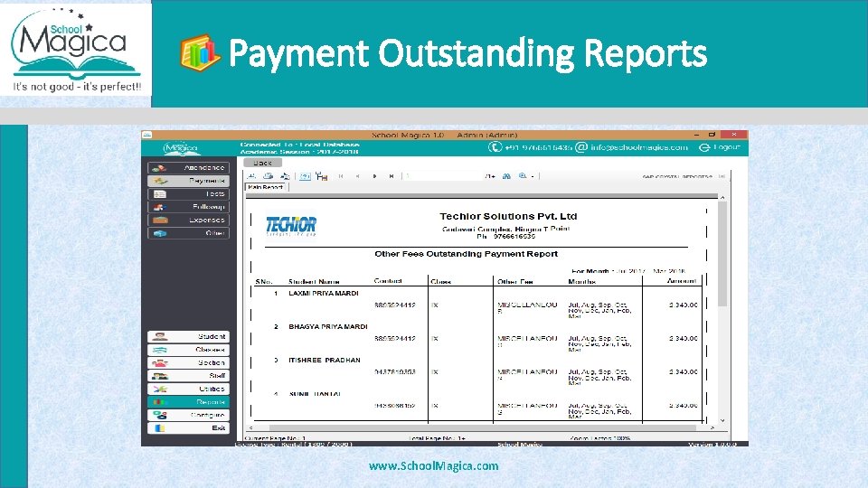Click the phone icon in header

[495, 147]
